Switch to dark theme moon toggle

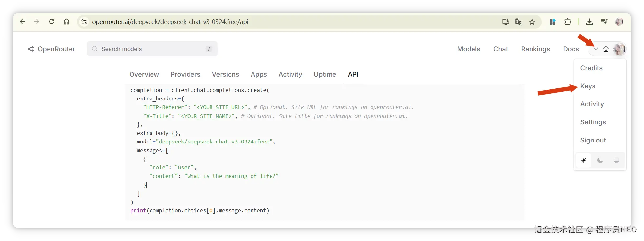pyautogui.click(x=600, y=160)
